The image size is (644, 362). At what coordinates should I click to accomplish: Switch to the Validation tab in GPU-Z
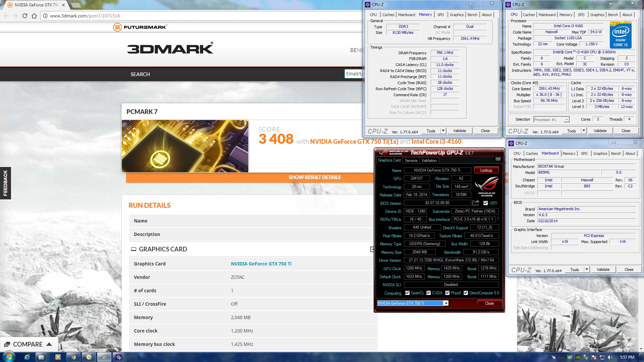429,161
